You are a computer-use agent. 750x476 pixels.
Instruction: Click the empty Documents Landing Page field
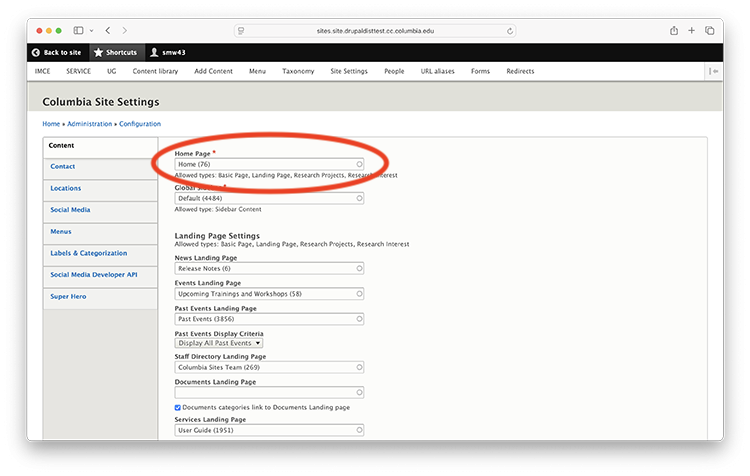pyautogui.click(x=269, y=393)
